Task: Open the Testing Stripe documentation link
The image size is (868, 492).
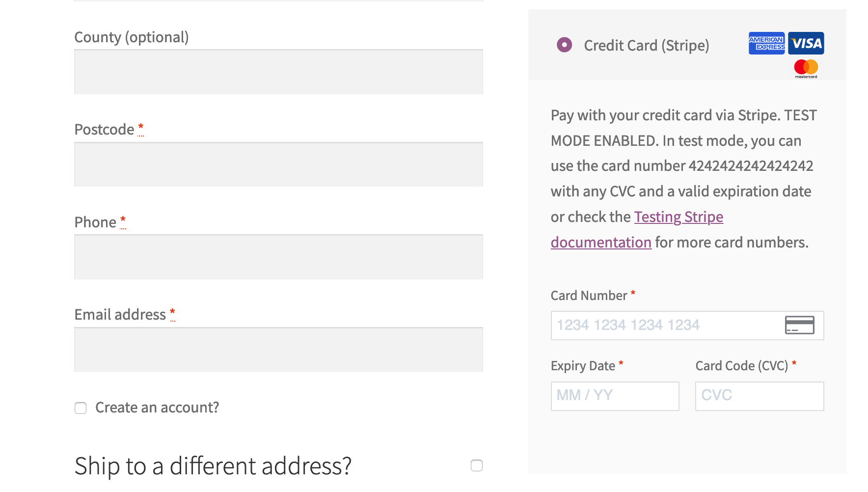Action: [x=678, y=217]
